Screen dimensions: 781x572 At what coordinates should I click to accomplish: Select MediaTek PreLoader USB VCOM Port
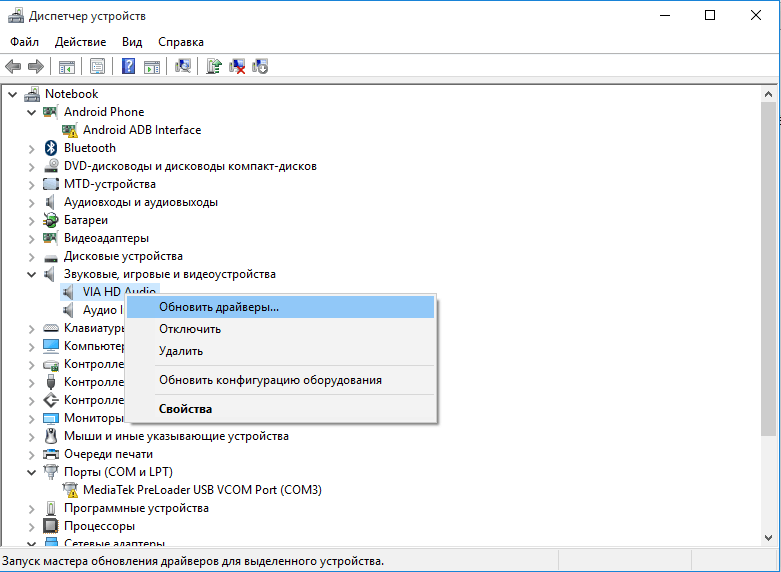point(202,490)
